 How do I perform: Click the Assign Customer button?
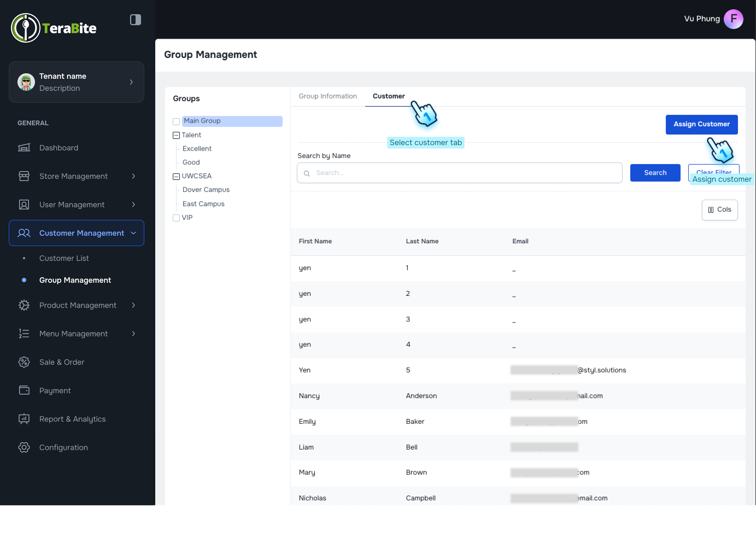[701, 124]
